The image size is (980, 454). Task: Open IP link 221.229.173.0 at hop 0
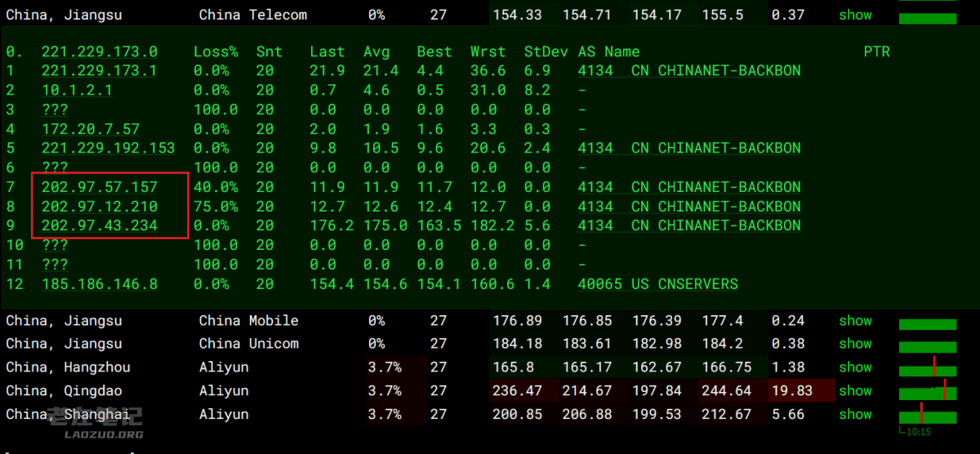point(100,51)
